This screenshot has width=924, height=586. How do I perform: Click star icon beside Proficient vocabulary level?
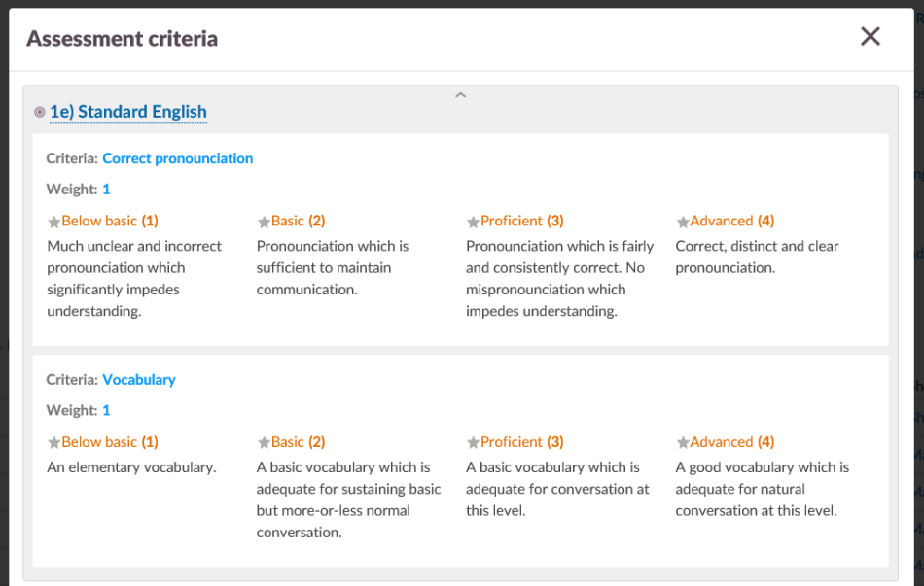click(x=473, y=443)
